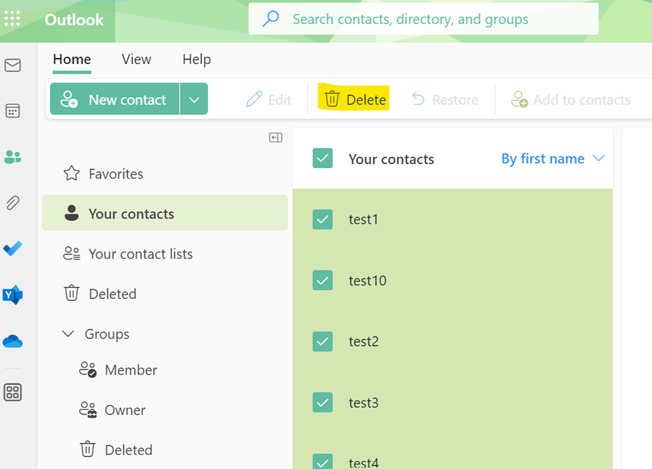Open Mail from the left rail
The image size is (652, 469).
point(12,65)
